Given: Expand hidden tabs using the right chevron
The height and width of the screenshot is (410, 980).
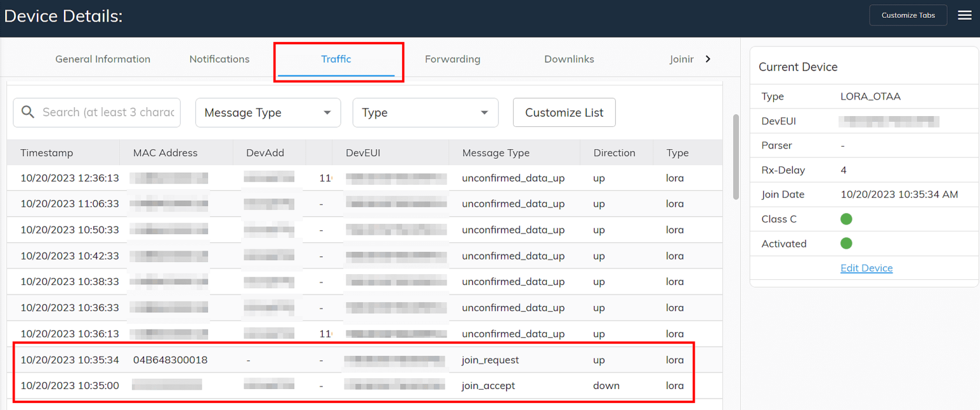Looking at the screenshot, I should [708, 58].
